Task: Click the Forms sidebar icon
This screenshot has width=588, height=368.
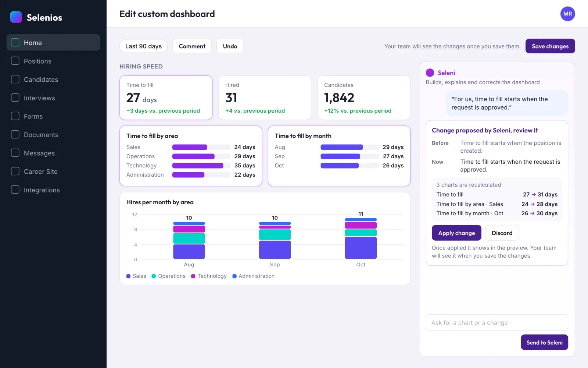Action: click(x=15, y=116)
